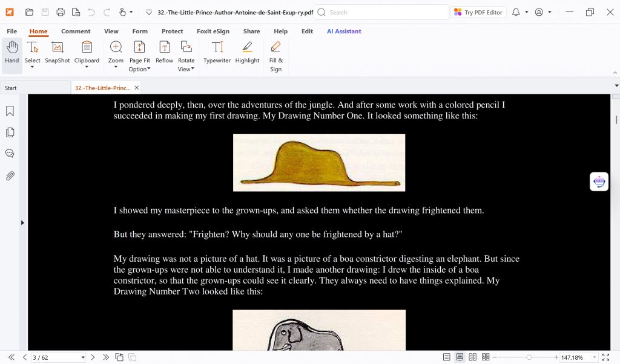This screenshot has width=620, height=364.
Task: Open Page Fit Option menu
Action: 140,56
